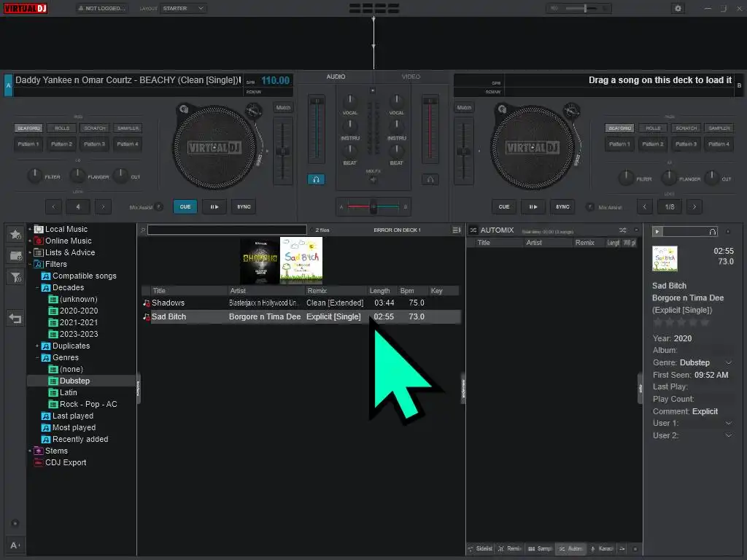Click the Mix Assist icon on deck B
The image size is (747, 560).
tap(589, 206)
